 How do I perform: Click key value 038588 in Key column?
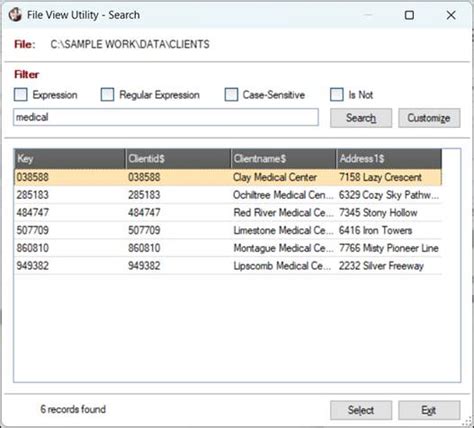33,177
